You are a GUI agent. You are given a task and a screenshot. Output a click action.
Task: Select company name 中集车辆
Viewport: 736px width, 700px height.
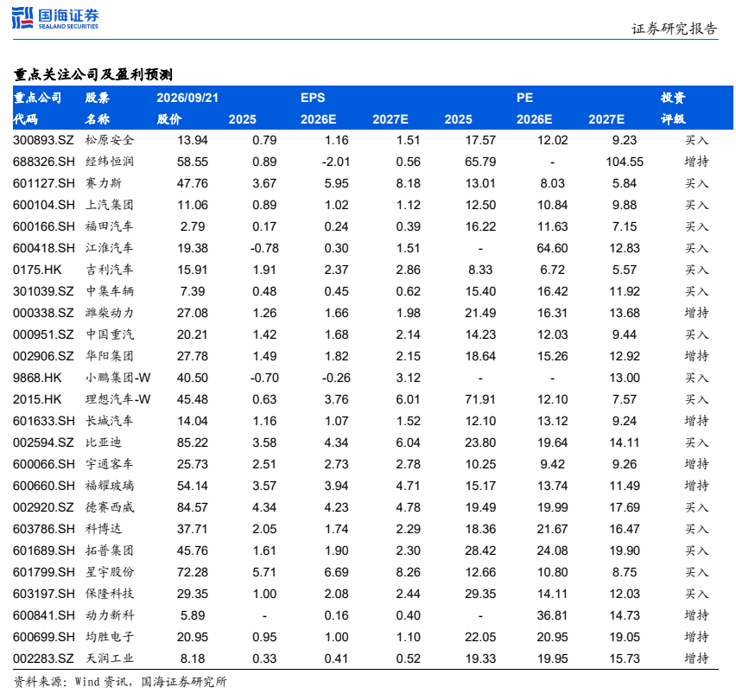coord(110,291)
